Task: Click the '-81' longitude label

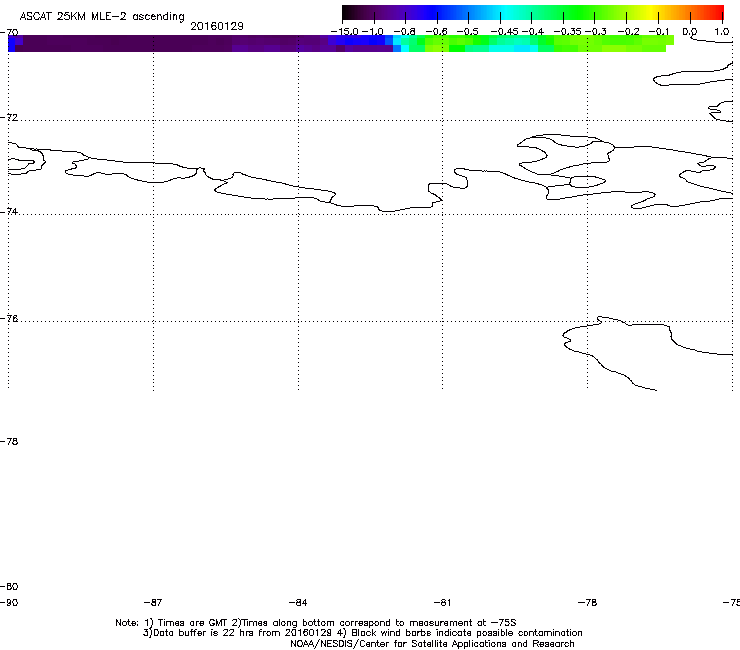Action: coord(442,603)
